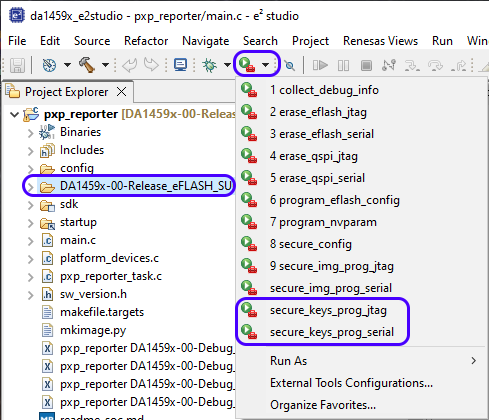Run 2 erase_eflash_jtag tool
Image resolution: width=489 pixels, height=420 pixels.
[x=362, y=112]
